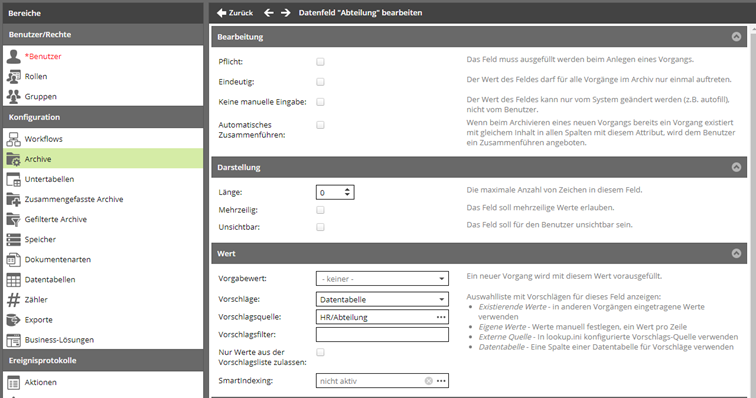Adjust the Länge spinner arrows
This screenshot has height=398, width=756.
click(347, 192)
